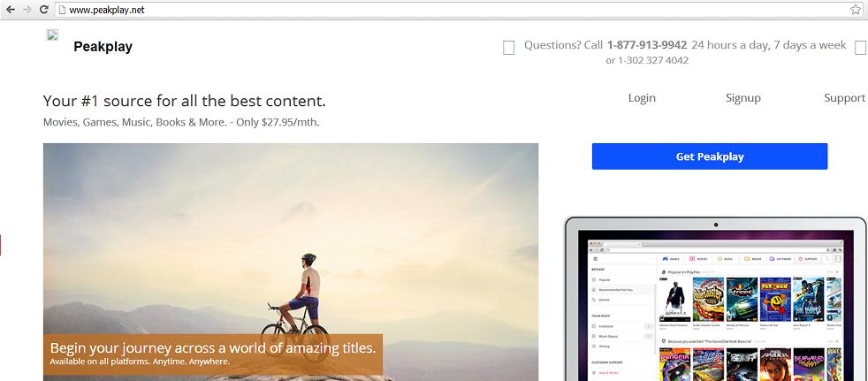Open the Support section
The height and width of the screenshot is (381, 868).
[x=844, y=98]
